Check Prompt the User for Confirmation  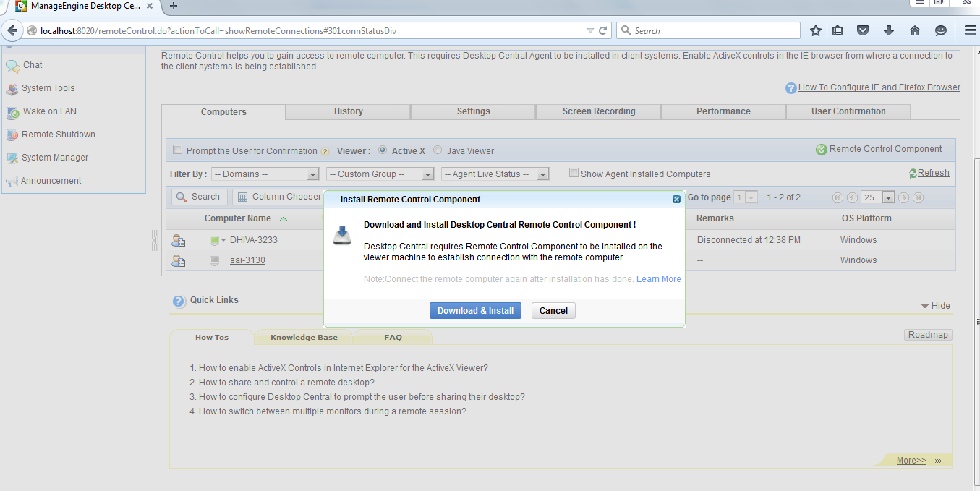pyautogui.click(x=177, y=150)
